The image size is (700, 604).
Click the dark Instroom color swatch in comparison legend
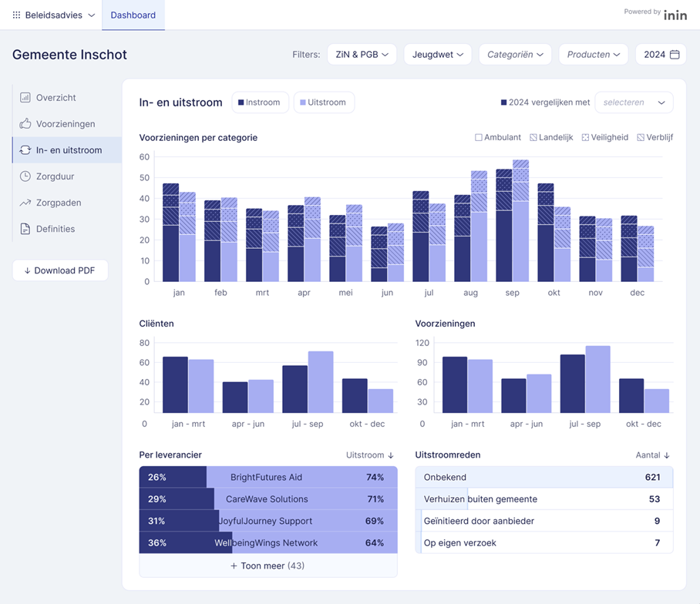point(504,102)
